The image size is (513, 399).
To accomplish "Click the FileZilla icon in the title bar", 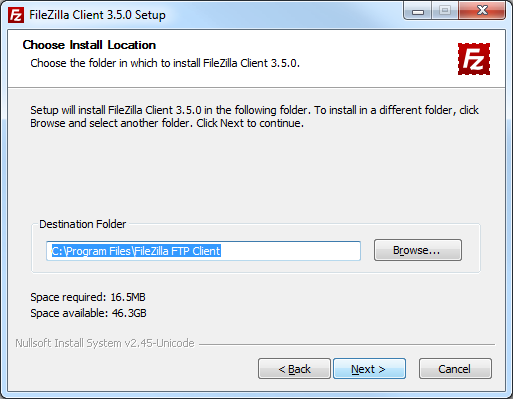I will tap(16, 15).
